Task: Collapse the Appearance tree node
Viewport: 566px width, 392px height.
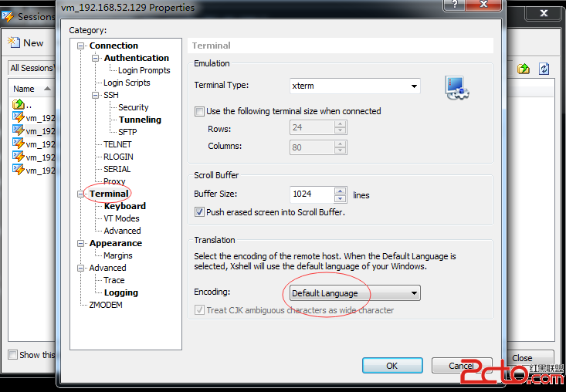Action: click(81, 243)
